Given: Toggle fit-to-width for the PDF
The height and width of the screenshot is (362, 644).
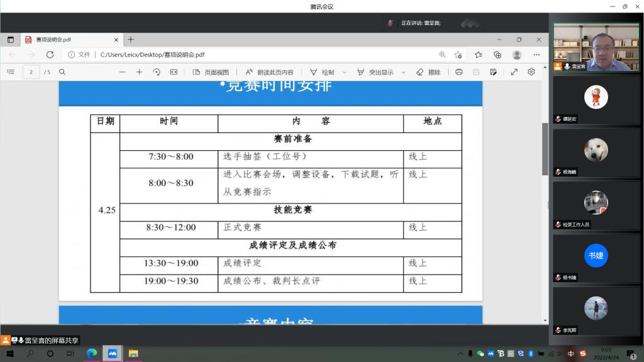Looking at the screenshot, I should coord(174,72).
